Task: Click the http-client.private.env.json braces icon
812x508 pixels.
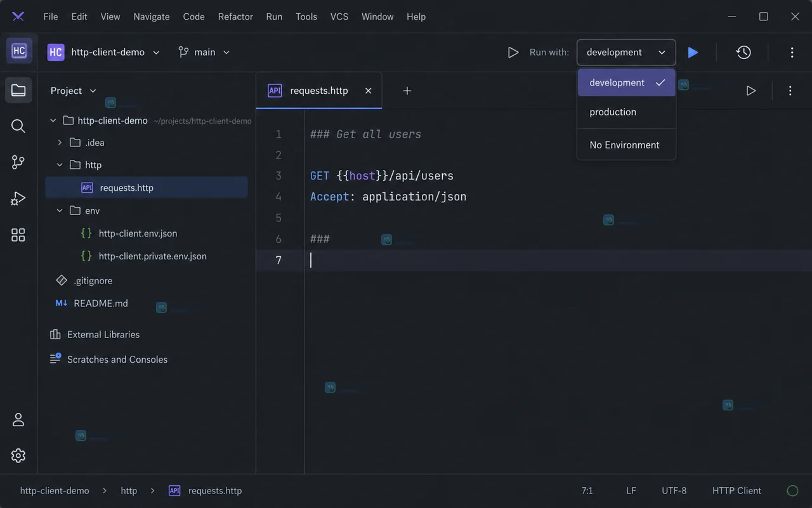Action: coord(86,256)
